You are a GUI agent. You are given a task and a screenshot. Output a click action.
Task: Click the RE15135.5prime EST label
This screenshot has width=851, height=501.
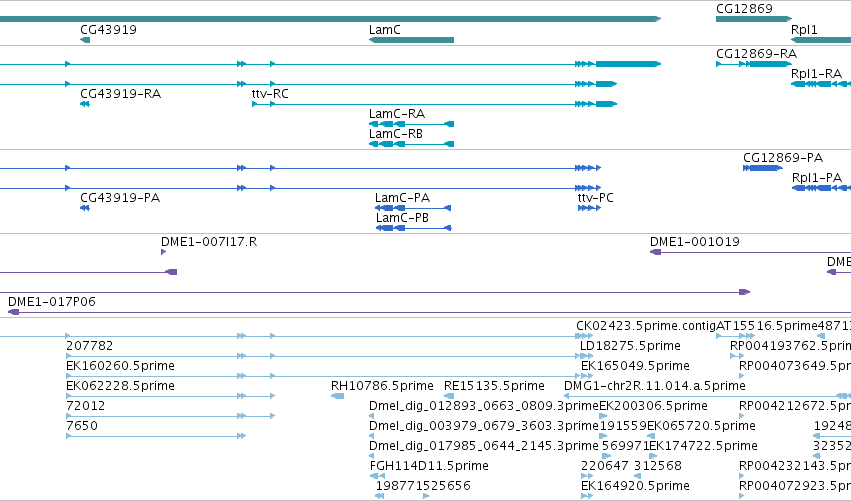click(494, 386)
